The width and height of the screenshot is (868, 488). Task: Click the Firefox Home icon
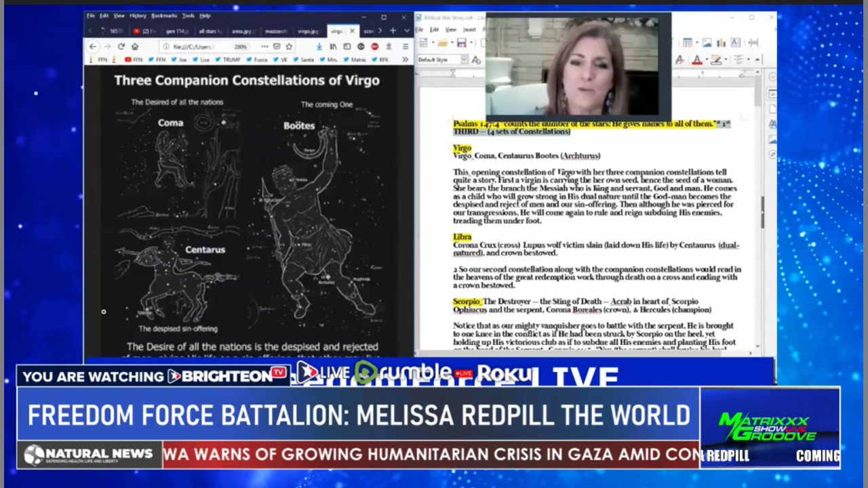tap(135, 47)
